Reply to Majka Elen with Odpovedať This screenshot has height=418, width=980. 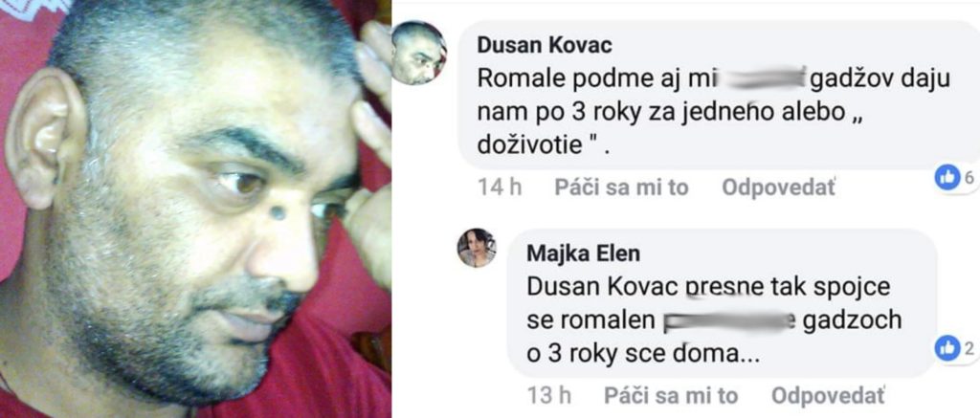point(828,395)
